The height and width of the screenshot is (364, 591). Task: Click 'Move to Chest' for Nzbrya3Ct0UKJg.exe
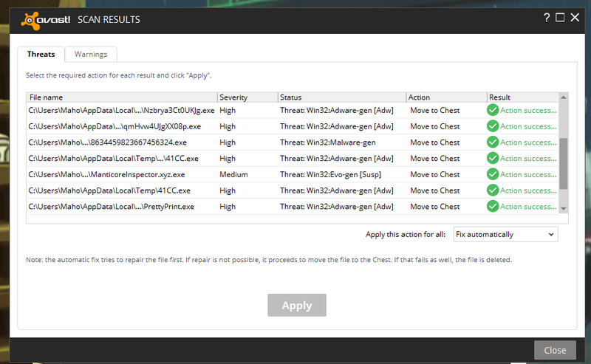click(x=435, y=111)
